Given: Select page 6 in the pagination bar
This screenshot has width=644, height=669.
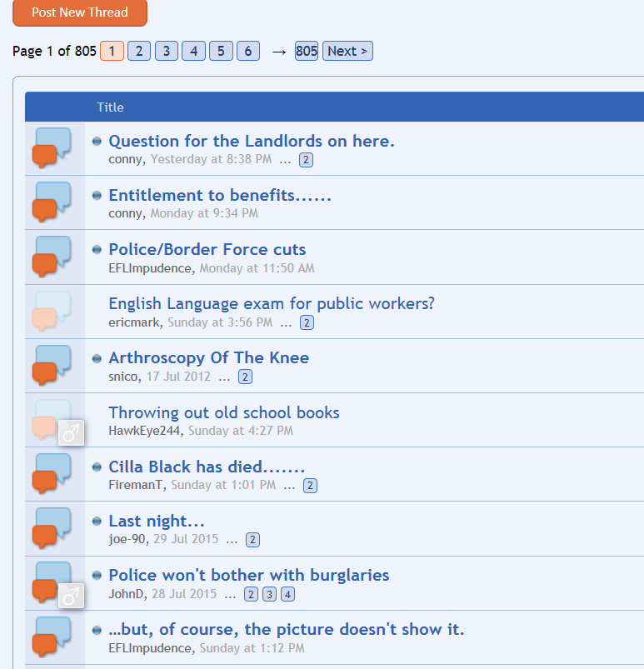Looking at the screenshot, I should tap(247, 51).
